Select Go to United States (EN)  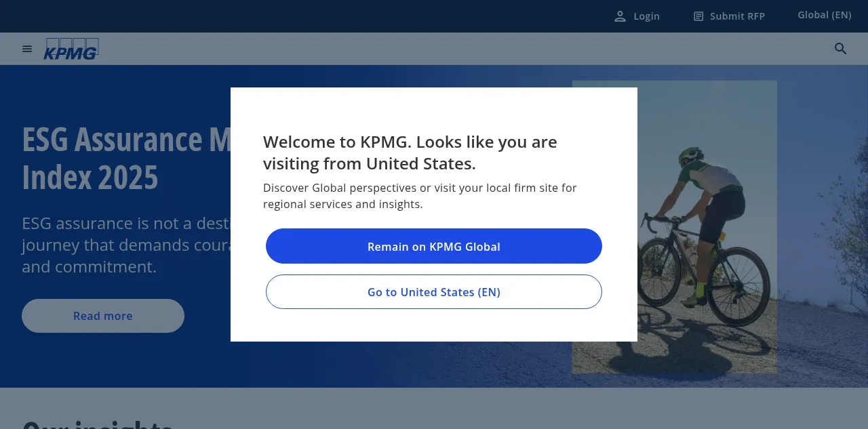click(x=434, y=291)
